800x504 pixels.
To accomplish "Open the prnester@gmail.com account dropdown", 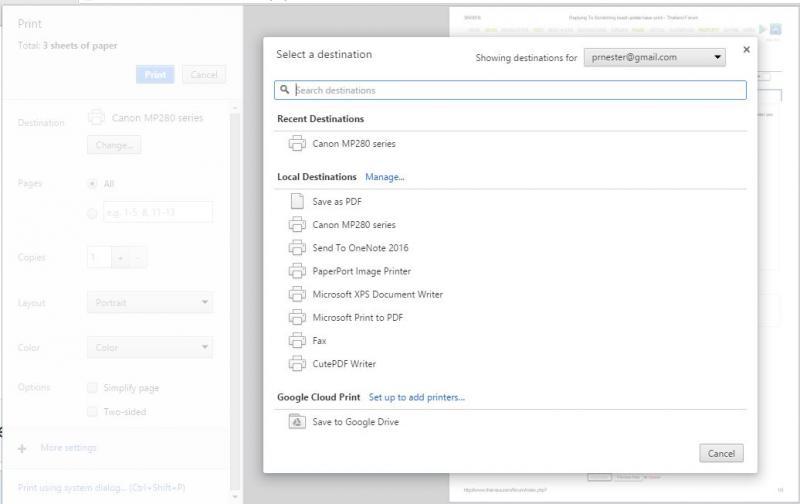I will click(x=655, y=57).
